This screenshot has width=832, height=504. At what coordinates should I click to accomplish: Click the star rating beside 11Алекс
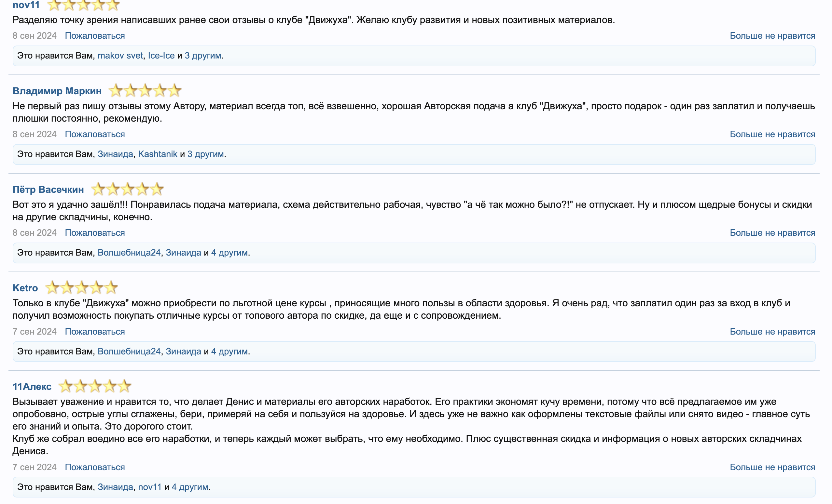point(95,386)
